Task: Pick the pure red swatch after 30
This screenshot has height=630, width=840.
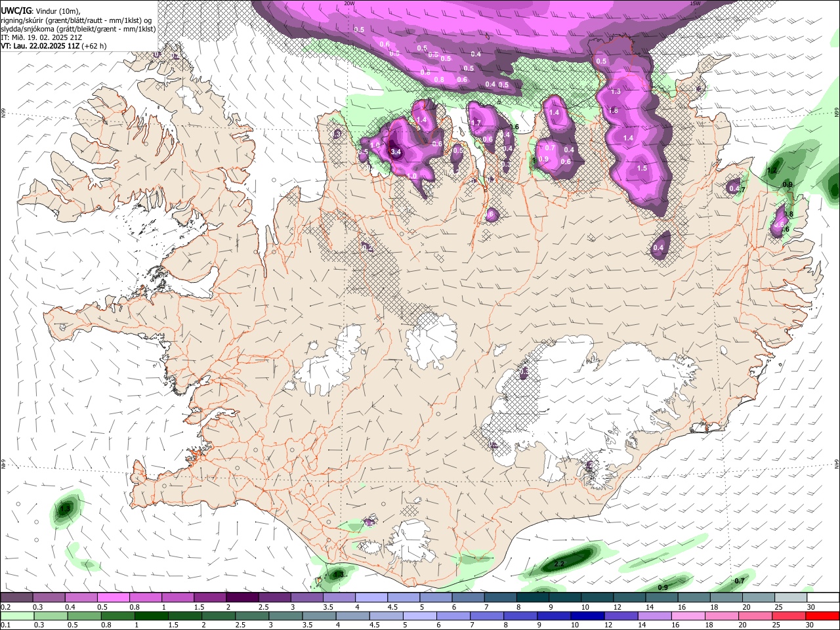Action: (822, 616)
